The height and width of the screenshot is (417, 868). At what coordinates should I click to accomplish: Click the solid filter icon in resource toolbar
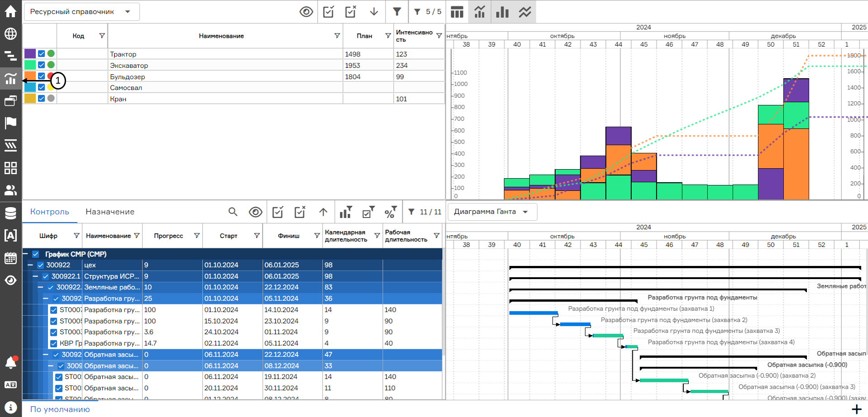[397, 12]
